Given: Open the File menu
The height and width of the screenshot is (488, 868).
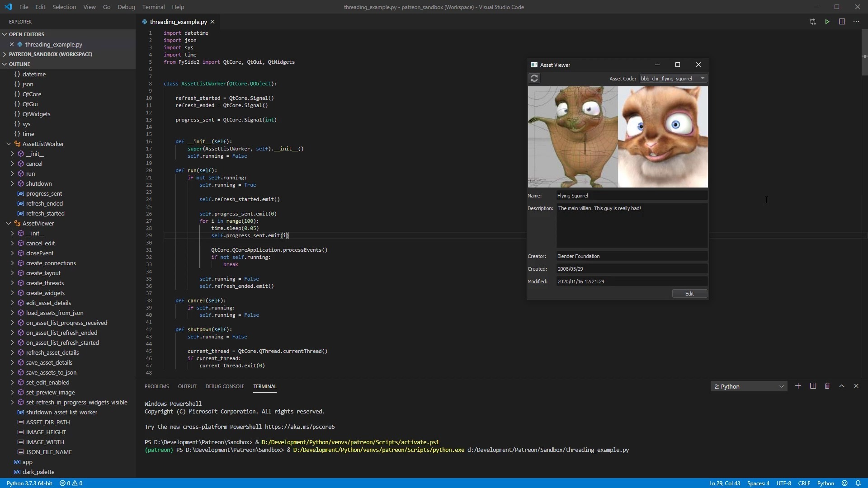Looking at the screenshot, I should [x=24, y=7].
